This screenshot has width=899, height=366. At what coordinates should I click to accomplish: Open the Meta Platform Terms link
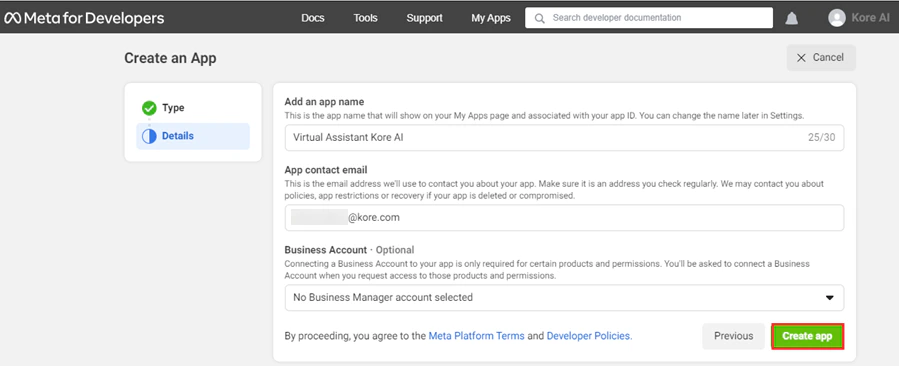tap(476, 336)
